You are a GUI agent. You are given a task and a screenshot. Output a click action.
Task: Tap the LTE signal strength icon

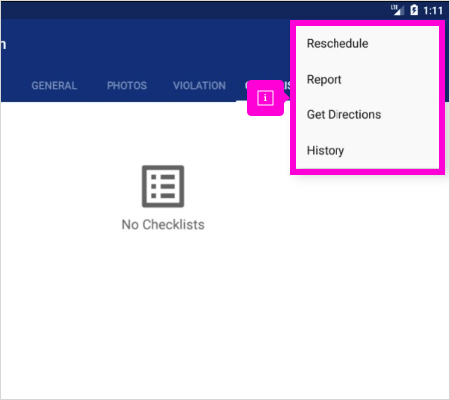[x=397, y=10]
